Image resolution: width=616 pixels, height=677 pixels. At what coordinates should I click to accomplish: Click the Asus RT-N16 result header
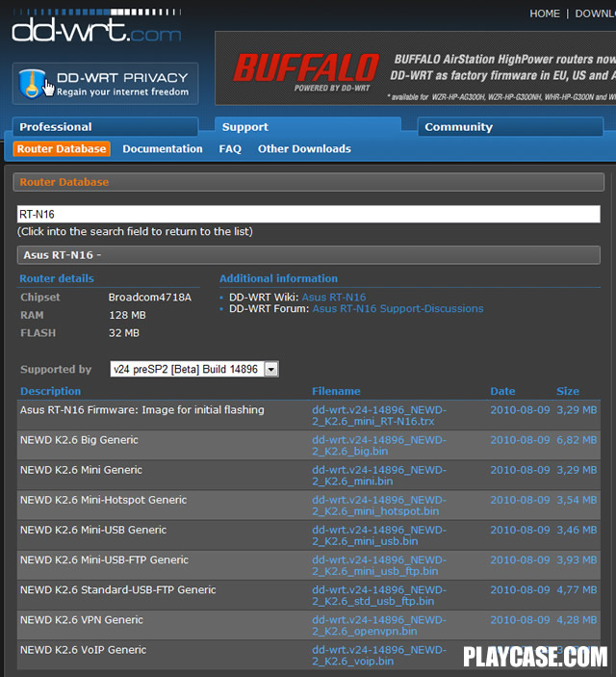[x=309, y=255]
